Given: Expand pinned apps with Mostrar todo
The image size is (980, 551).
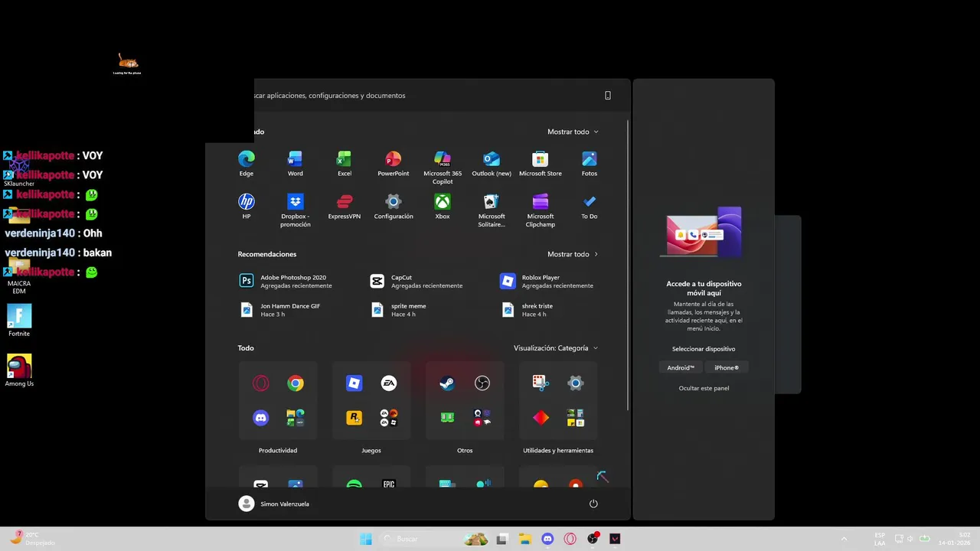Looking at the screenshot, I should point(573,132).
